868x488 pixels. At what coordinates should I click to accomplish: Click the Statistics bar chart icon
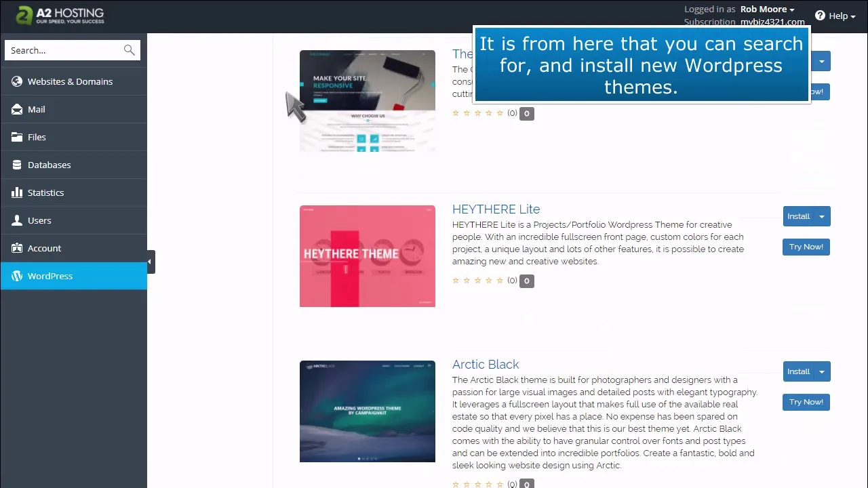[17, 192]
